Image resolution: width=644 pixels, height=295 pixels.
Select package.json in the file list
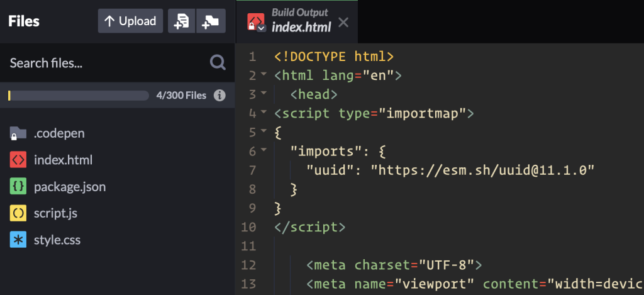(69, 187)
